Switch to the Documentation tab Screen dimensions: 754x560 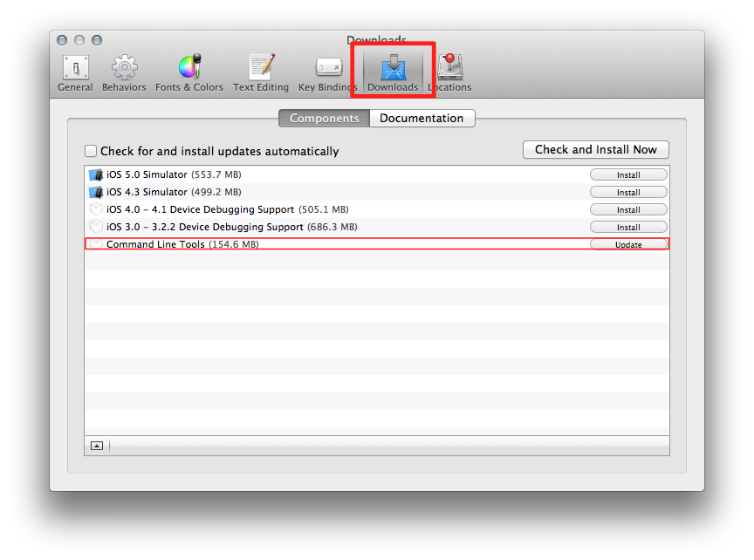(422, 119)
